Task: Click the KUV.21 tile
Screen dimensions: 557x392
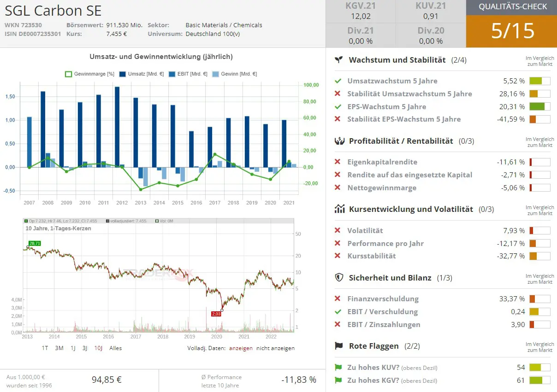Action: click(x=431, y=12)
